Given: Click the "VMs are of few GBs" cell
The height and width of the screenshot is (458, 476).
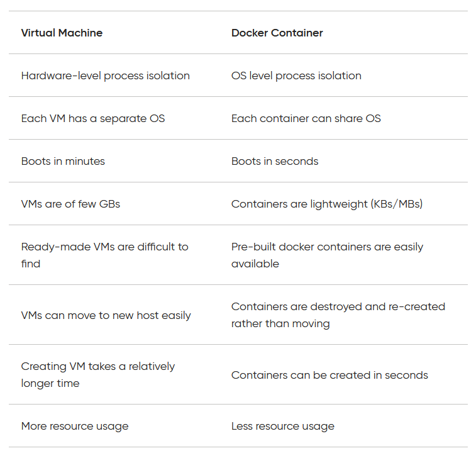Looking at the screenshot, I should pyautogui.click(x=70, y=204).
